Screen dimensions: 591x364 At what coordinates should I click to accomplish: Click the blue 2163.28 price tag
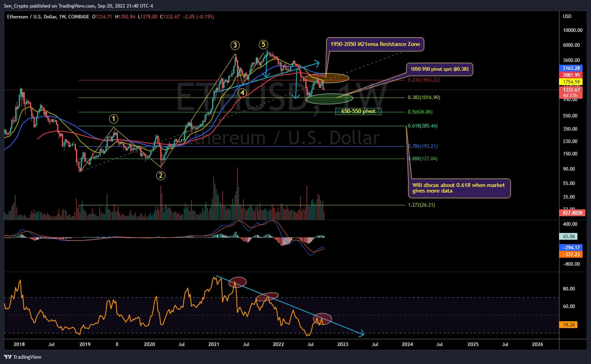tap(571, 68)
